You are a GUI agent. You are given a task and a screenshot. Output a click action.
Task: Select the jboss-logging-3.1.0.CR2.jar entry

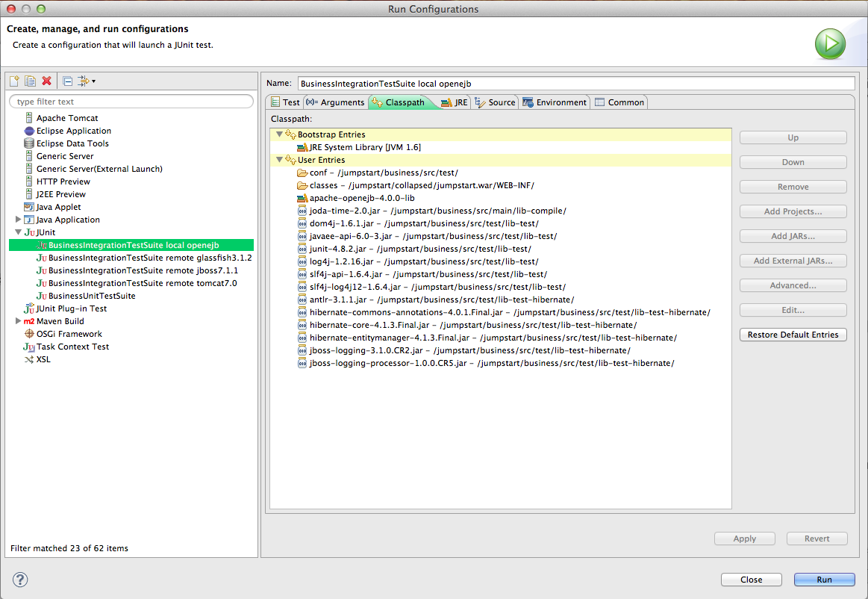pos(464,351)
